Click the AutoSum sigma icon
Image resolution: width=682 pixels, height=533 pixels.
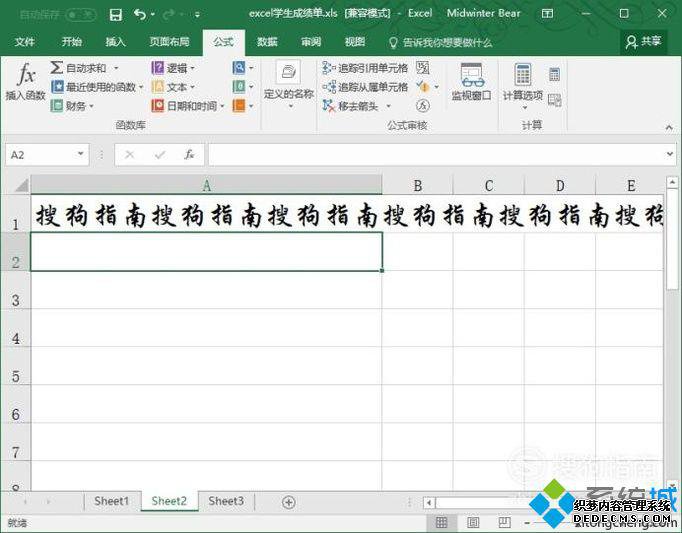pos(57,68)
